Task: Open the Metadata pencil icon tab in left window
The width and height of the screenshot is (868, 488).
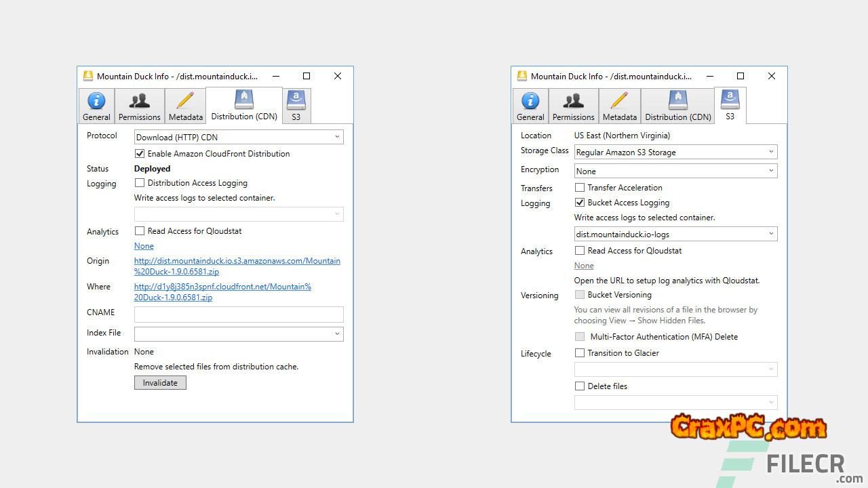Action: (x=186, y=106)
